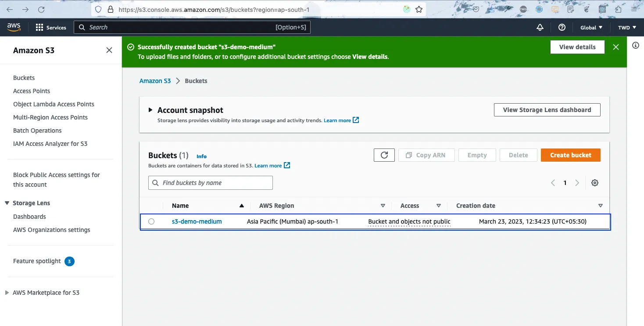The image size is (644, 326).
Task: Close the Amazon S3 side navigation
Action: (109, 50)
